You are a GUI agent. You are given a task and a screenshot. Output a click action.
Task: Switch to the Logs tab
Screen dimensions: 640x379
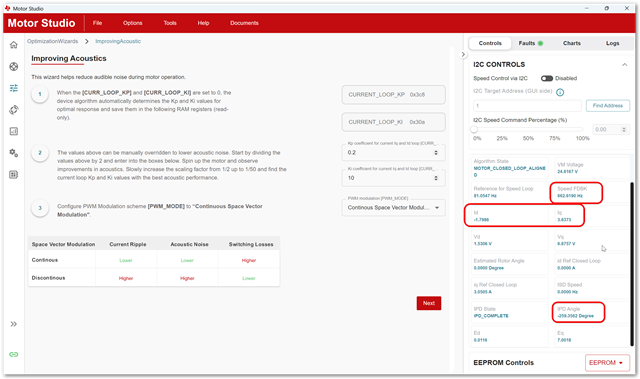pos(612,43)
